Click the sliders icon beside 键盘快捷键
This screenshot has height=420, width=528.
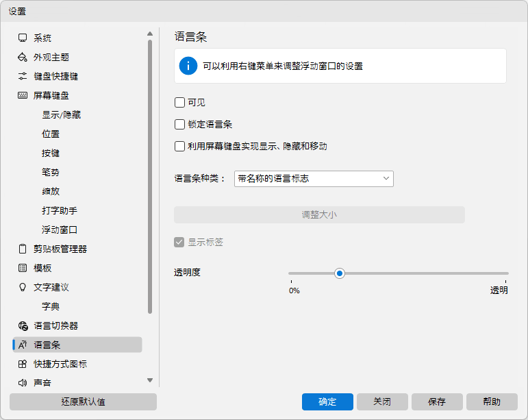point(23,76)
